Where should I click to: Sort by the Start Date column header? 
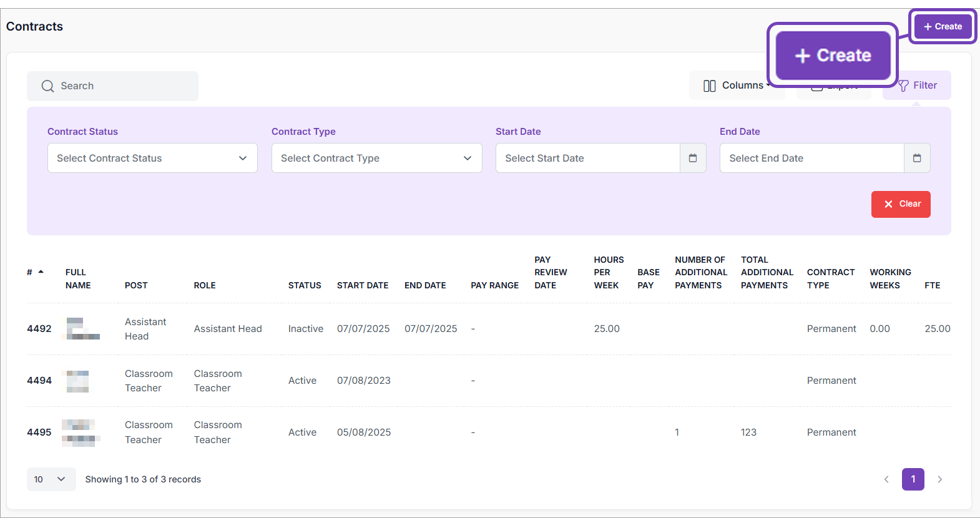(x=362, y=285)
